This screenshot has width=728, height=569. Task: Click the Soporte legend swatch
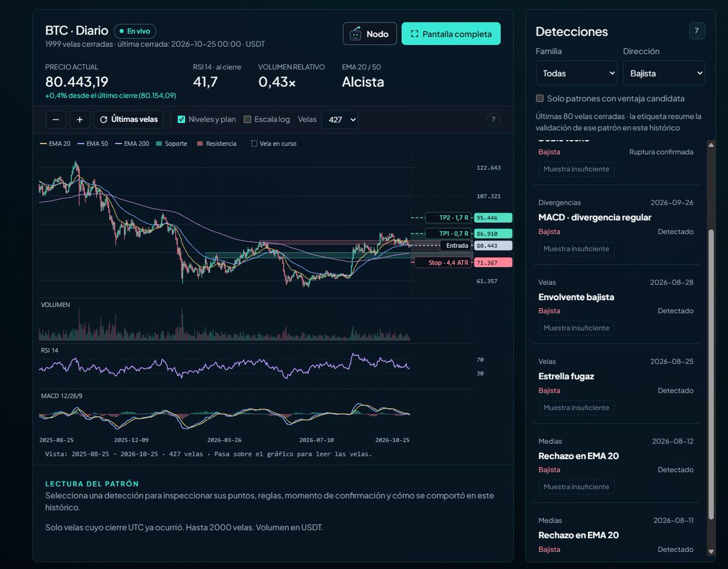tap(159, 144)
